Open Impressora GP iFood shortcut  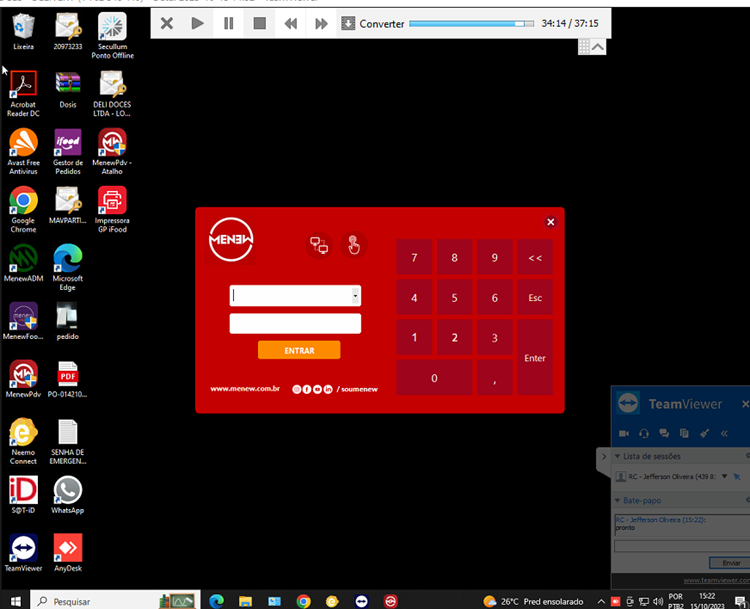click(x=112, y=210)
